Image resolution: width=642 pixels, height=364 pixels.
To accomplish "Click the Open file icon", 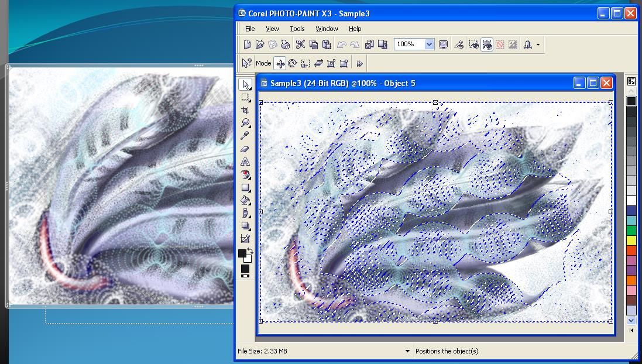I will pyautogui.click(x=260, y=44).
